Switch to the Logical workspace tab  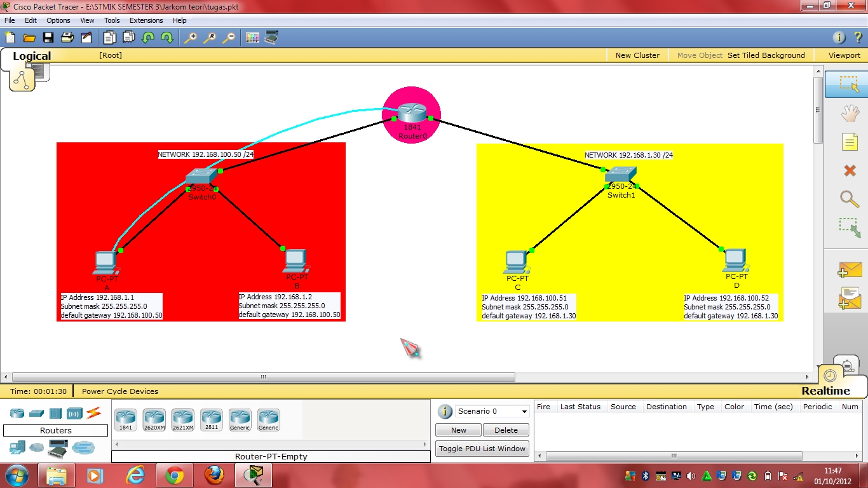(x=32, y=56)
